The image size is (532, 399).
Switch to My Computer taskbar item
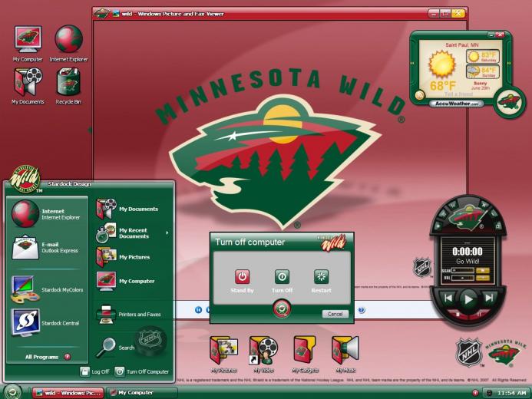(x=143, y=393)
